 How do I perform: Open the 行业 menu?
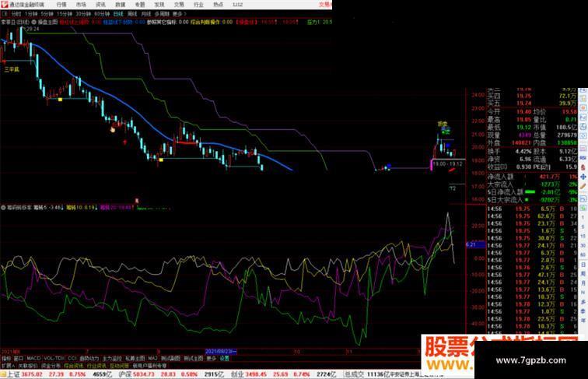pyautogui.click(x=198, y=5)
